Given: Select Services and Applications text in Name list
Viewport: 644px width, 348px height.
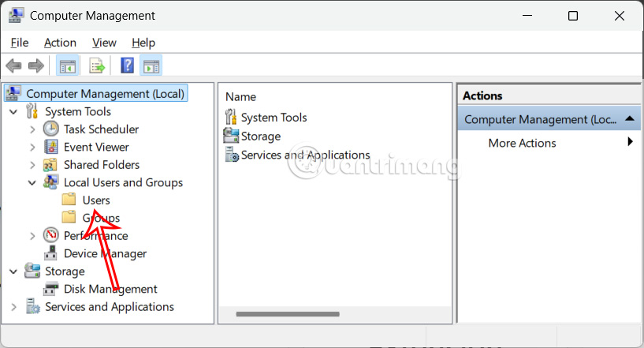Looking at the screenshot, I should (x=306, y=155).
